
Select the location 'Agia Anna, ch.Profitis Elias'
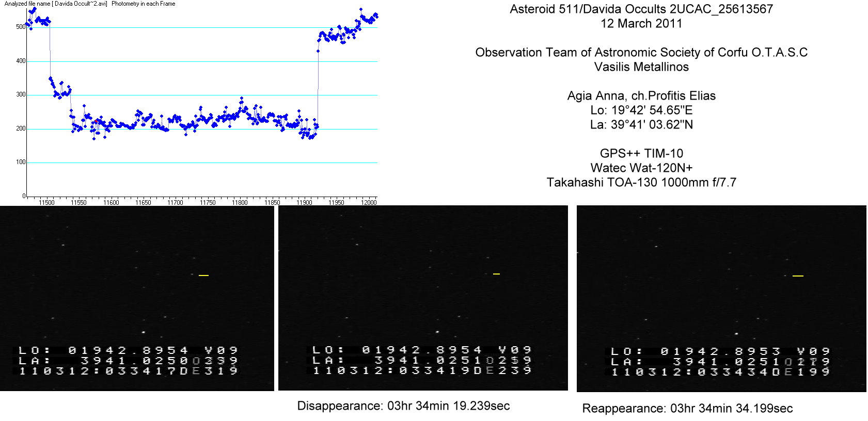pos(641,96)
